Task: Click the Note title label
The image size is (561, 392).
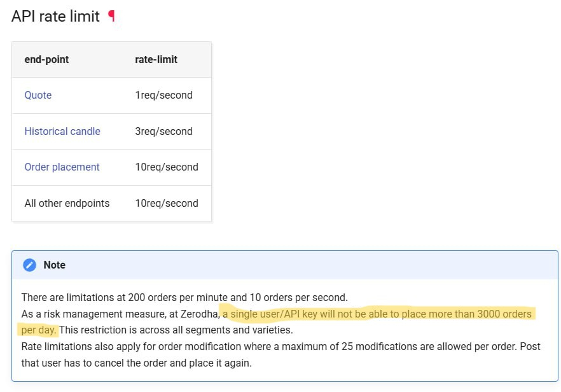Action: (54, 265)
